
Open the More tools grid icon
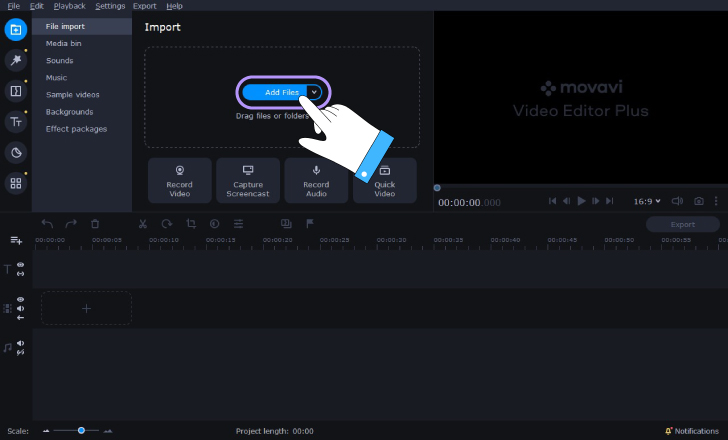(16, 183)
